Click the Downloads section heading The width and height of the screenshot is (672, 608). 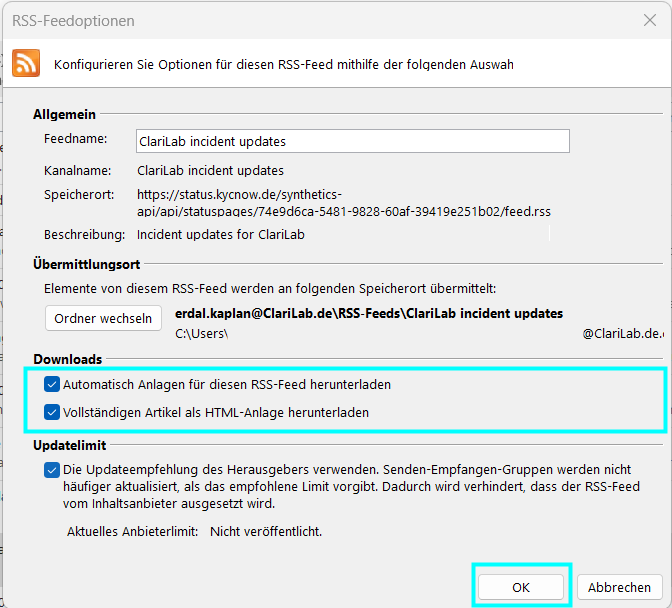pyautogui.click(x=68, y=359)
